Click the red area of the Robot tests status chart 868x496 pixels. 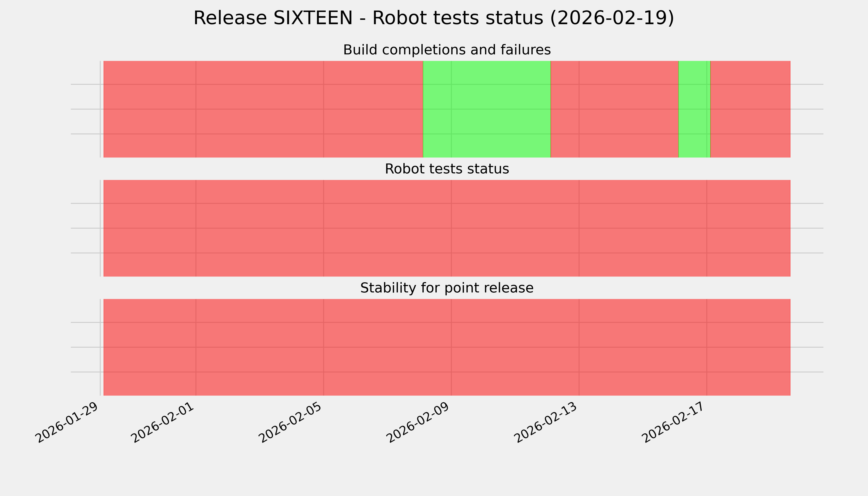[447, 228]
